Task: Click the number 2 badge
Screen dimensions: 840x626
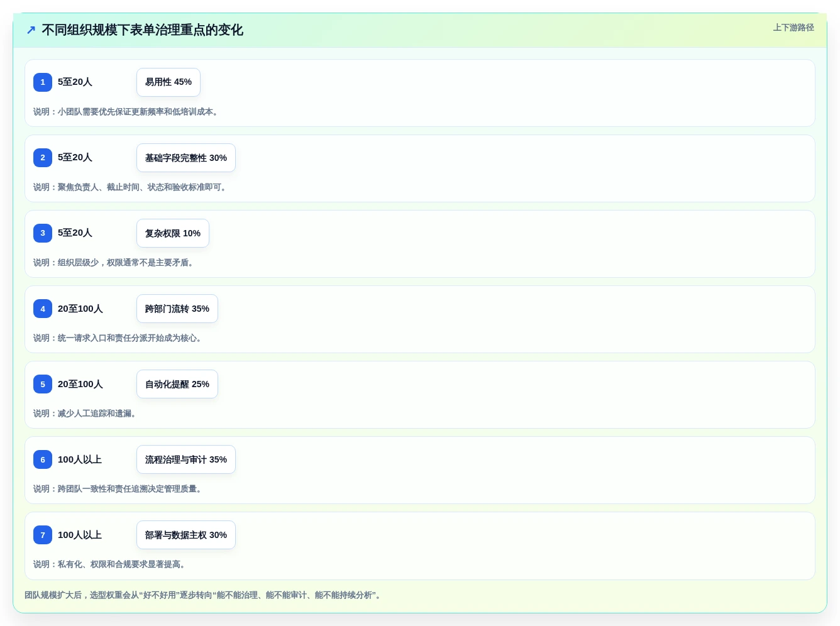Action: [x=43, y=158]
